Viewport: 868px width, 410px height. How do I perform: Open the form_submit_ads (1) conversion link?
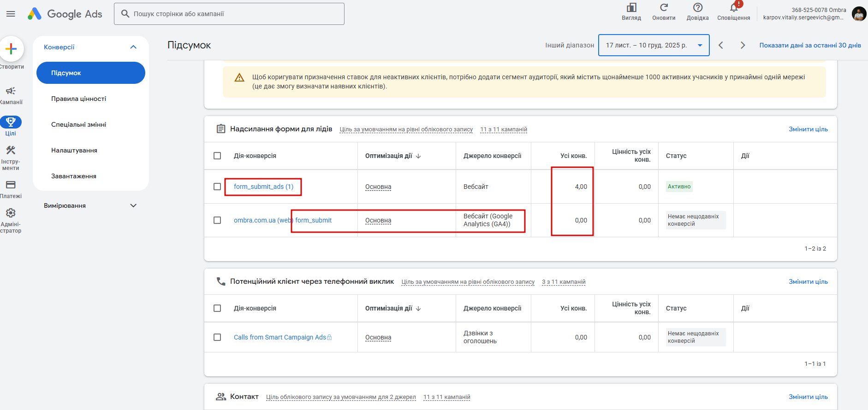tap(263, 187)
